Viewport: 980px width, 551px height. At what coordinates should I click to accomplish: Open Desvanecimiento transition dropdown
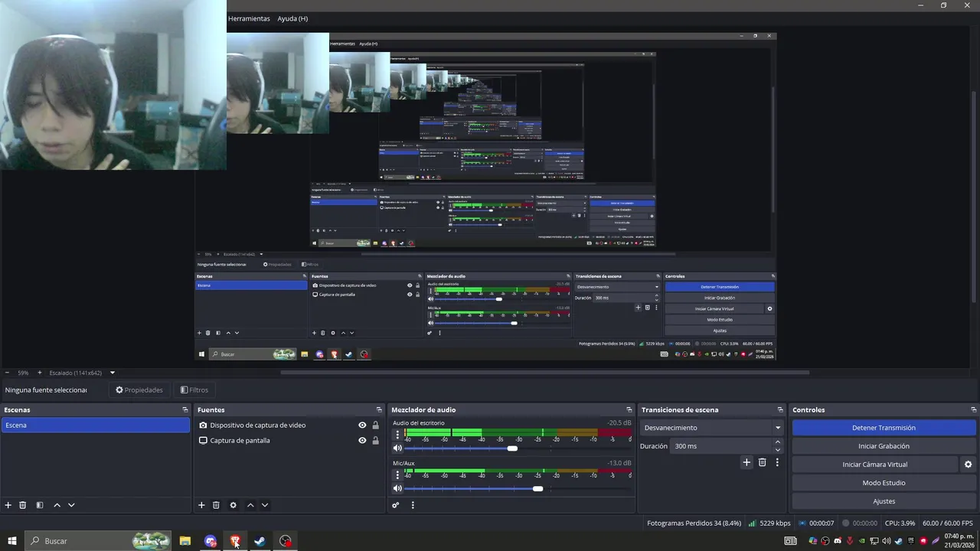tap(713, 428)
